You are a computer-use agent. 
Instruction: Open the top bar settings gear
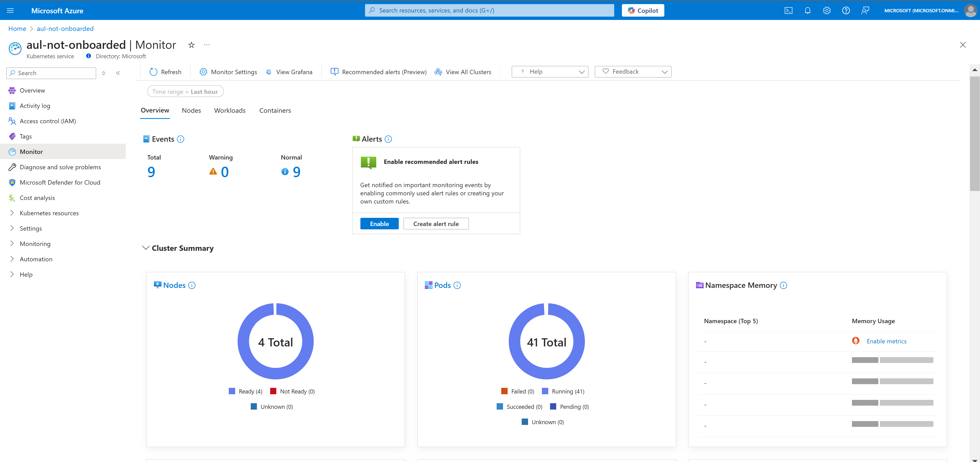pyautogui.click(x=827, y=10)
